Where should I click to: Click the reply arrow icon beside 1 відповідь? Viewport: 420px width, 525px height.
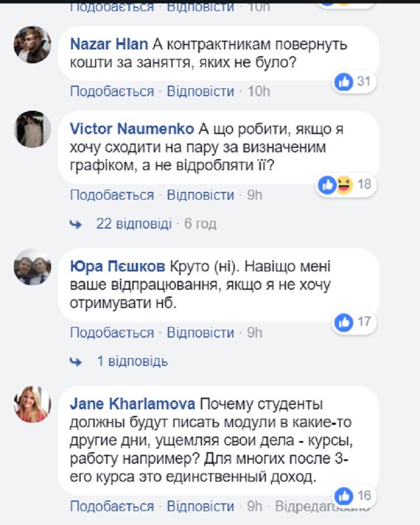click(76, 361)
